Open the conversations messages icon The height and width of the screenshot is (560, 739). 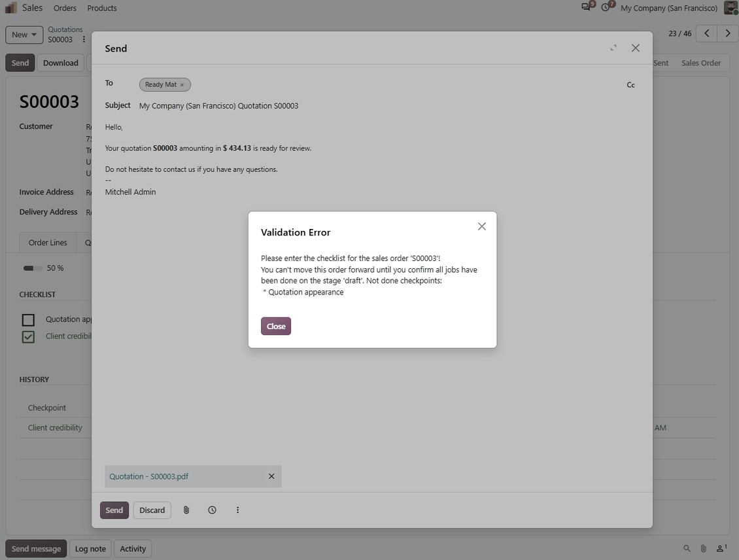click(x=587, y=7)
